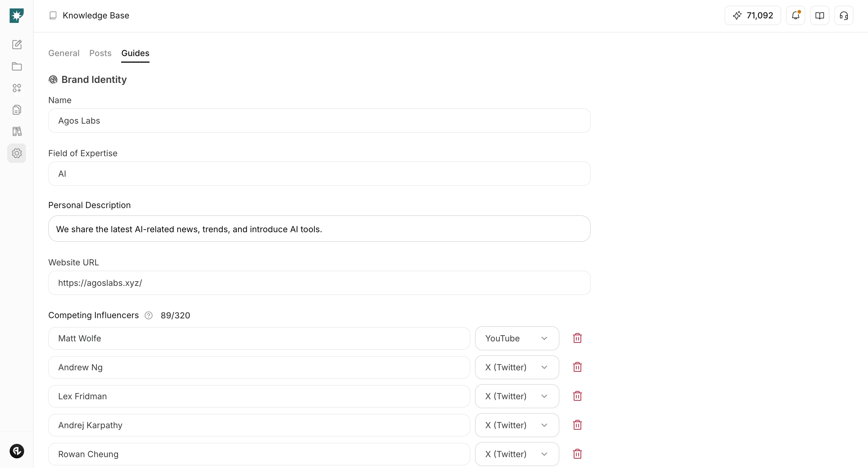
Task: Delete the Matt Wolfe influencer row
Action: pos(577,338)
